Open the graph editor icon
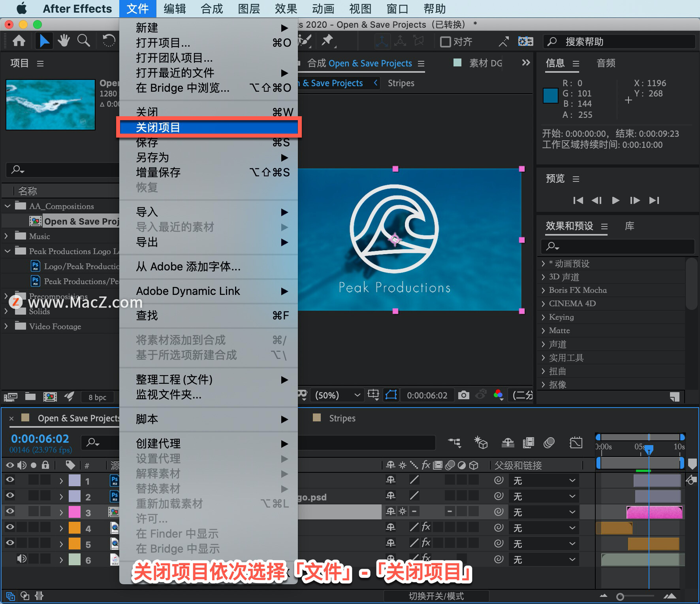The image size is (700, 604). point(576,442)
